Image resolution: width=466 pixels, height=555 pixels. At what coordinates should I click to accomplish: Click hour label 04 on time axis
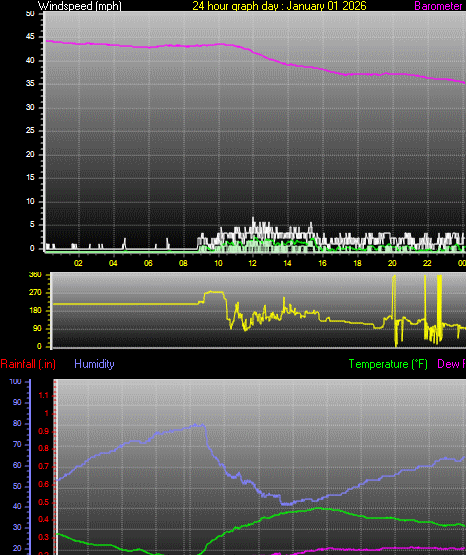tap(113, 263)
